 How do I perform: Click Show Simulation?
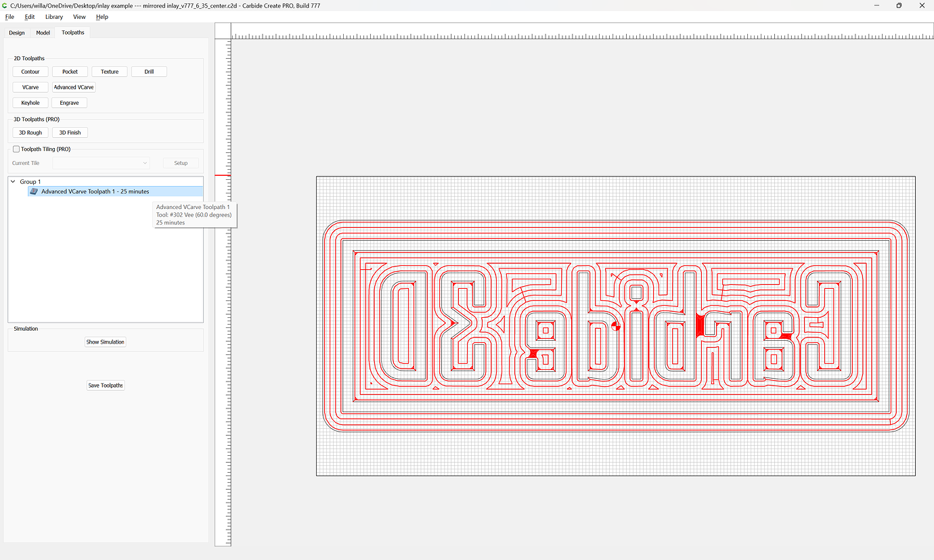[x=106, y=342]
